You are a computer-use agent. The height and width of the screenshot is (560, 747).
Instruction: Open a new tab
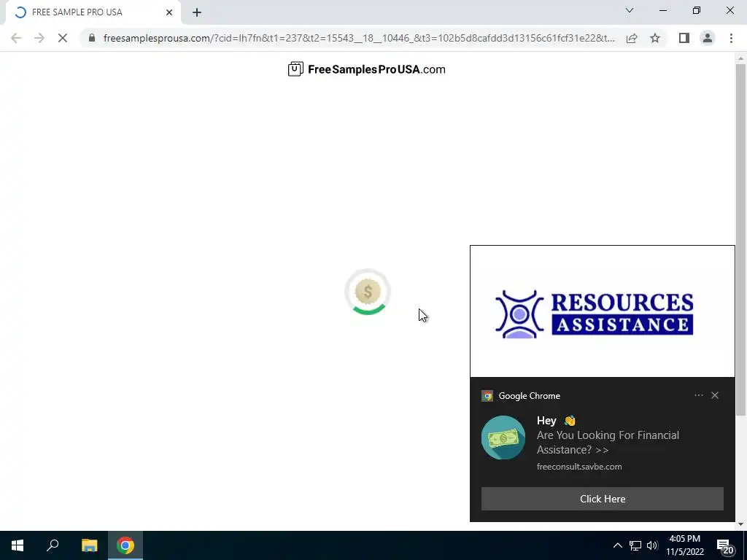coord(197,12)
